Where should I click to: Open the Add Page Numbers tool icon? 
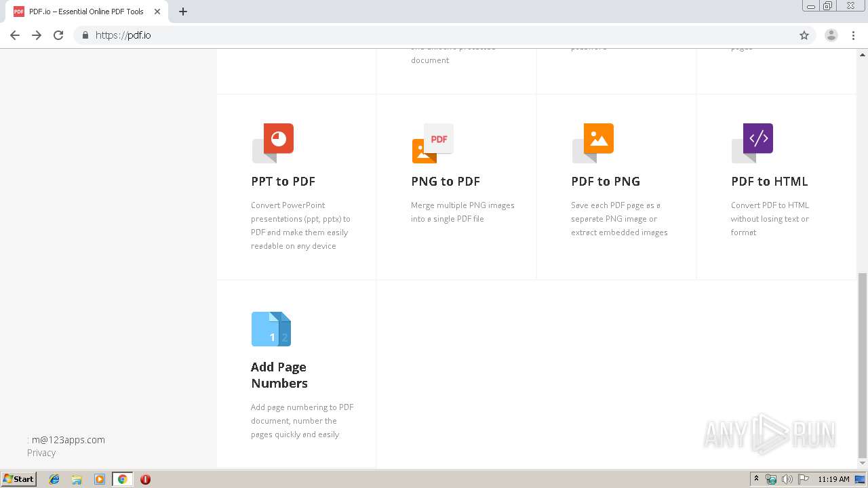tap(271, 329)
